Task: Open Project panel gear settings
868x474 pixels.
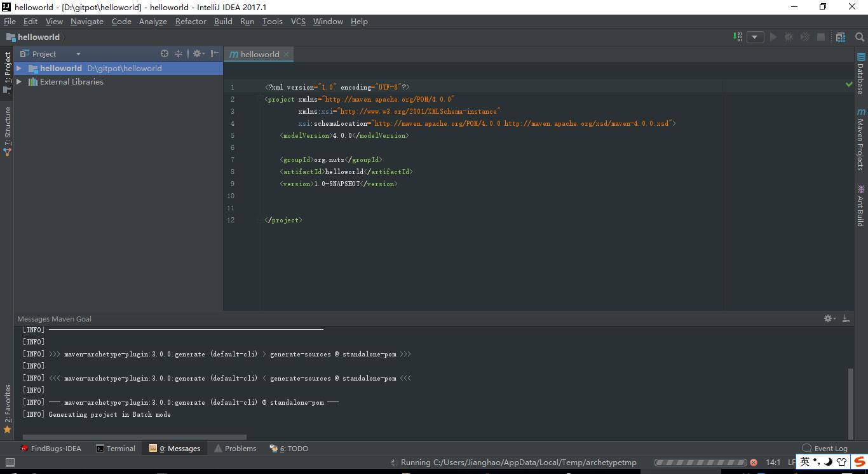Action: tap(198, 54)
